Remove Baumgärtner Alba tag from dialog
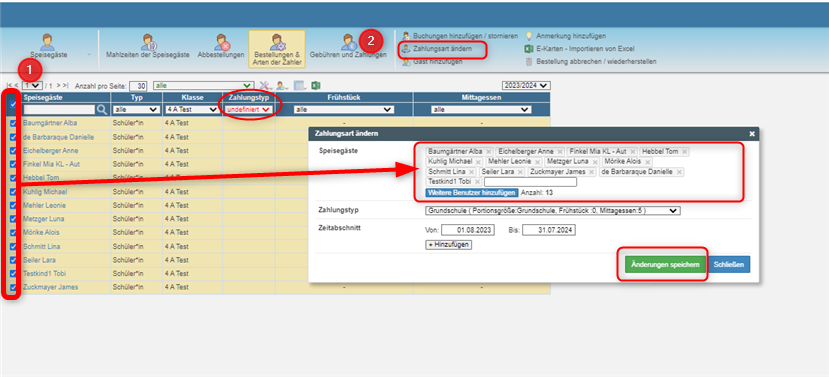Viewport: 829px width, 377px height. (x=489, y=152)
